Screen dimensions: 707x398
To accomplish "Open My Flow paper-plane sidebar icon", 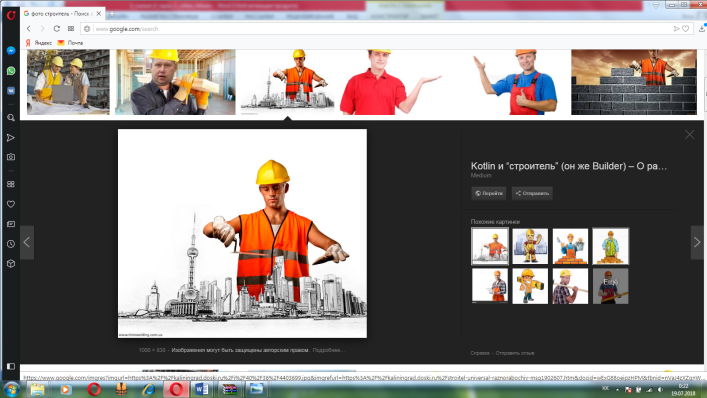I will coord(11,137).
